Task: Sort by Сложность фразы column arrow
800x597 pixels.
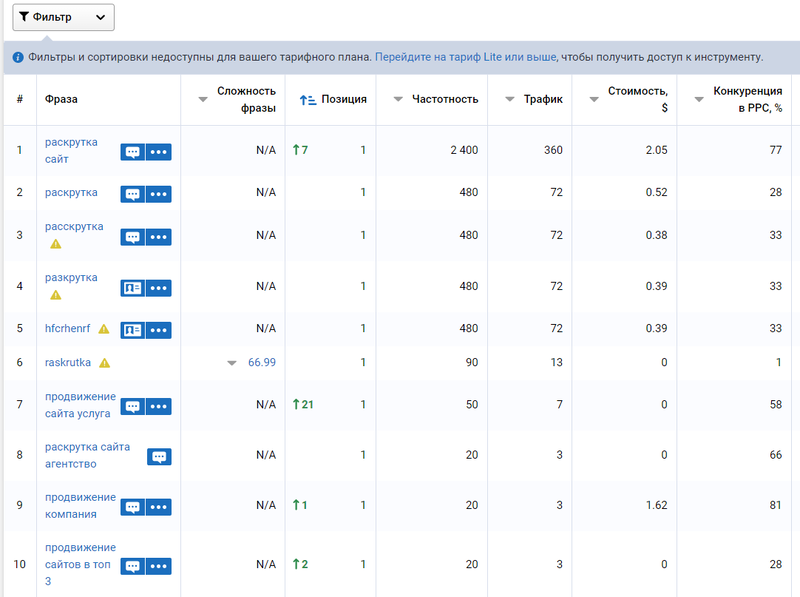Action: point(203,100)
